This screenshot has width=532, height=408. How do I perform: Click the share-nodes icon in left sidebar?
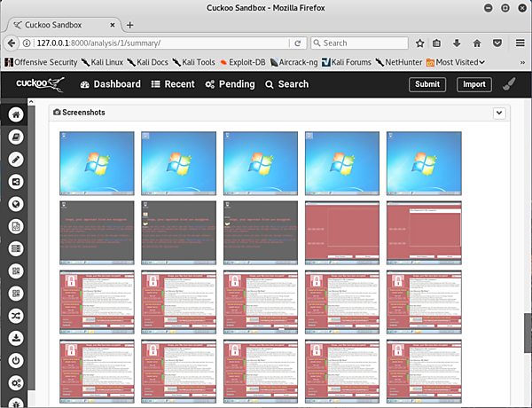(15, 182)
